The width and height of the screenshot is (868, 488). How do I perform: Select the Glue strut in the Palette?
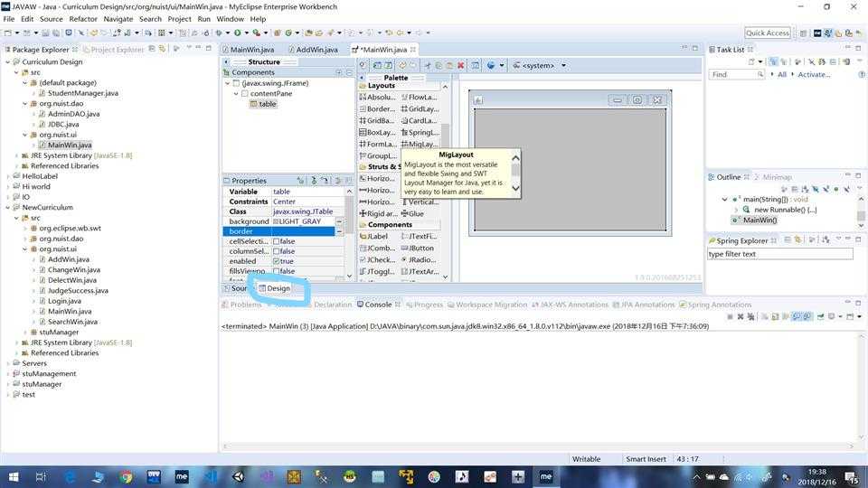(412, 213)
